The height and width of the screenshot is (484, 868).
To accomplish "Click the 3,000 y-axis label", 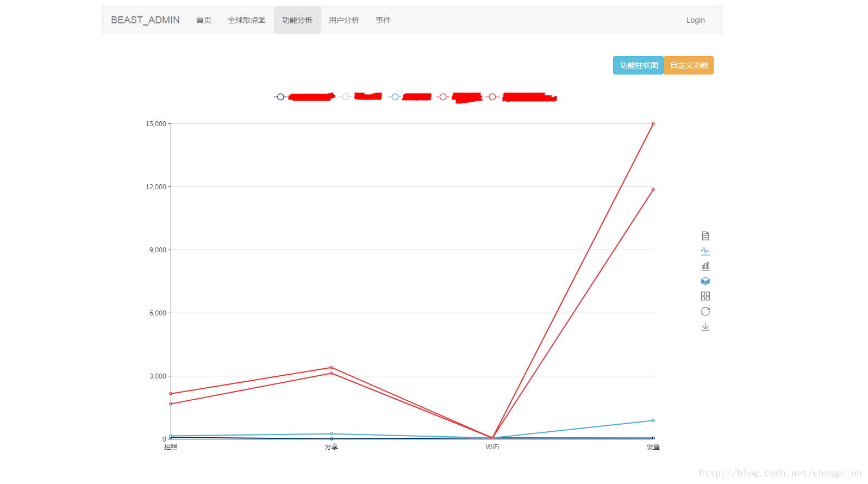I will [x=158, y=376].
